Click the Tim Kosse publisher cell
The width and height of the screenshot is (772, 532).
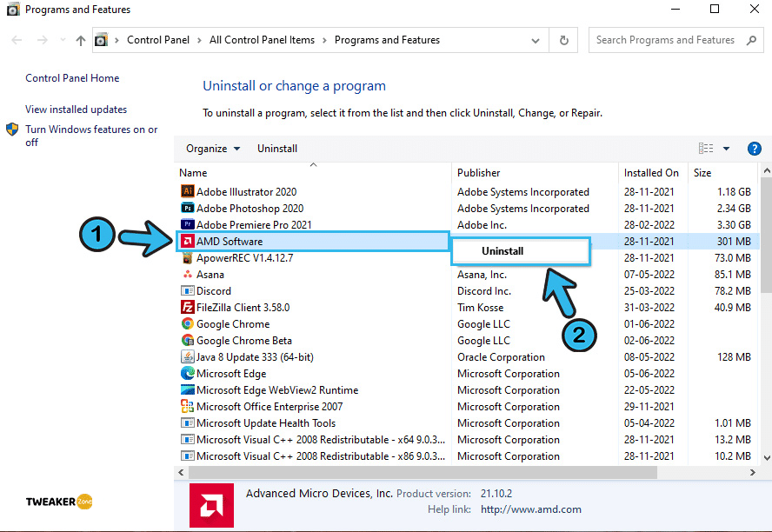tap(480, 307)
